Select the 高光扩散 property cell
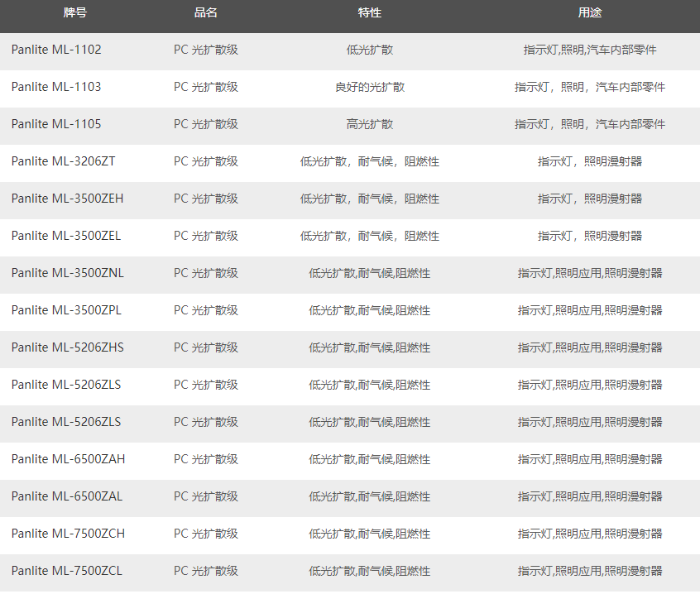Viewport: 700px width, 594px height. click(370, 124)
